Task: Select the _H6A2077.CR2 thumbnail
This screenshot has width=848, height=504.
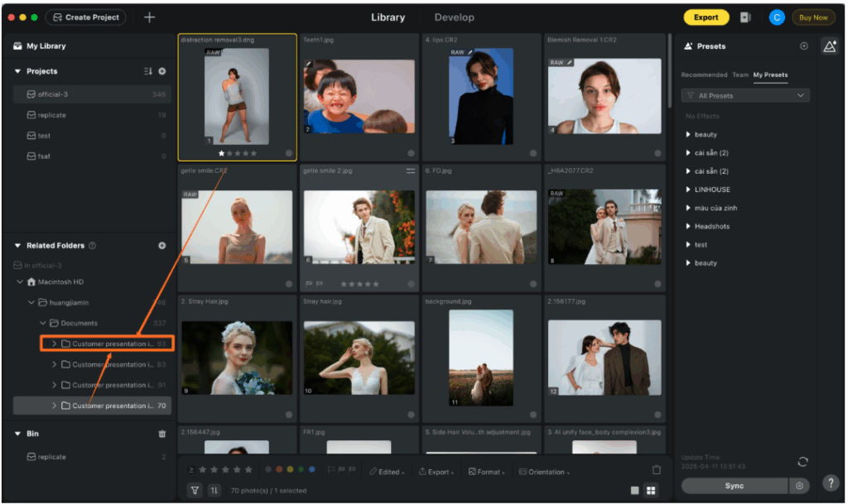Action: [x=605, y=227]
